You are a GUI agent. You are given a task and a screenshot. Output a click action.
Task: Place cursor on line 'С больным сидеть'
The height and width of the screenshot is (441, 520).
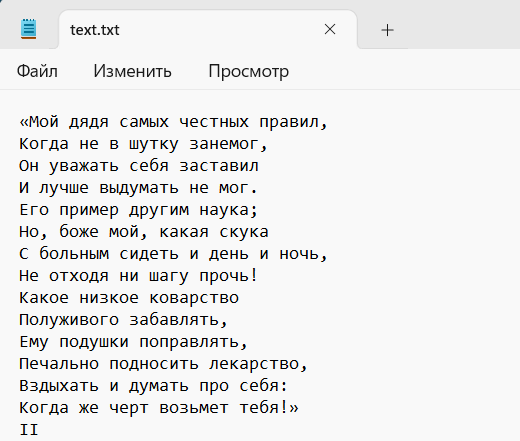click(x=174, y=254)
